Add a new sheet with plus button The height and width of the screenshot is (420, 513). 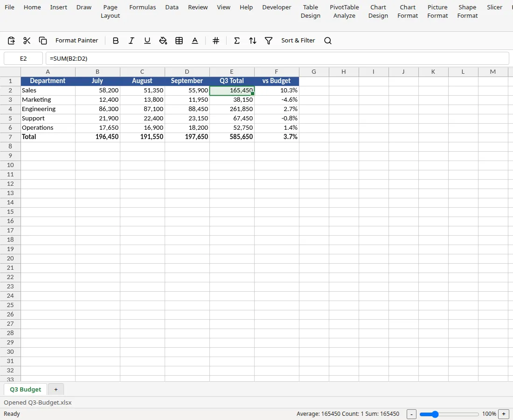pyautogui.click(x=56, y=390)
